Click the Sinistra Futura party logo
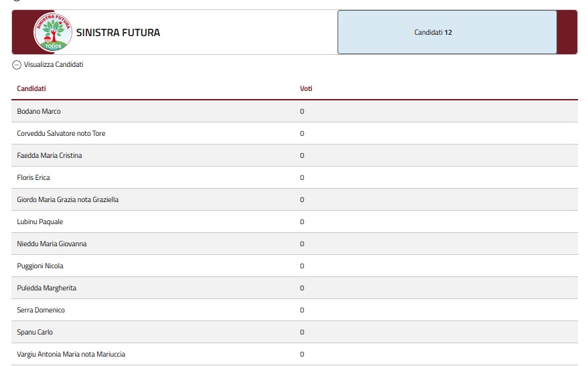Viewport: 588px width, 366px height. [x=53, y=32]
